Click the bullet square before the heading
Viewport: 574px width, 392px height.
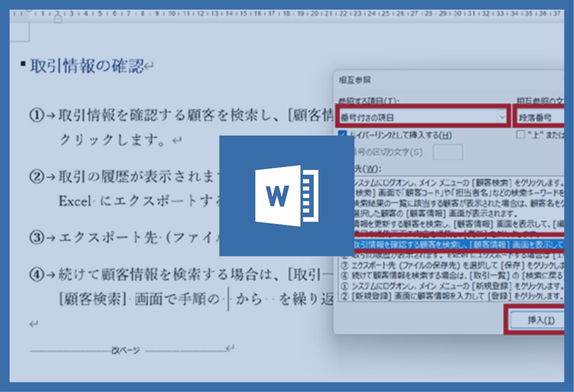tap(22, 64)
